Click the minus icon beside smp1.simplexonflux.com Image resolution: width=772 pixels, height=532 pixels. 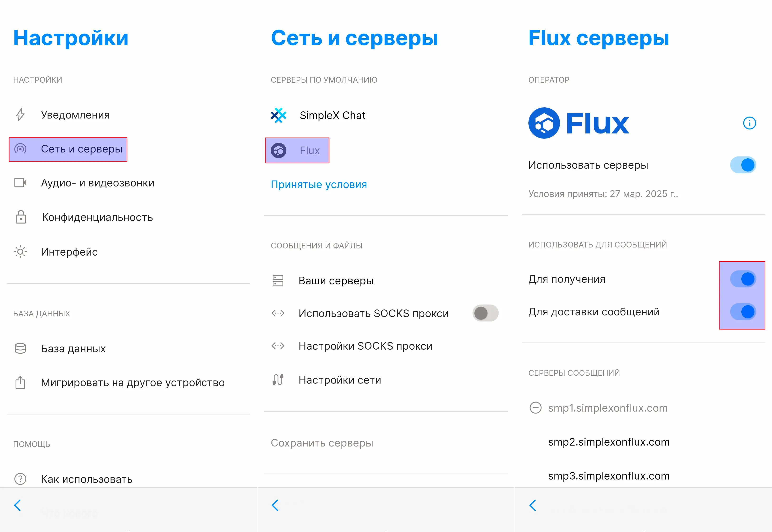(536, 408)
